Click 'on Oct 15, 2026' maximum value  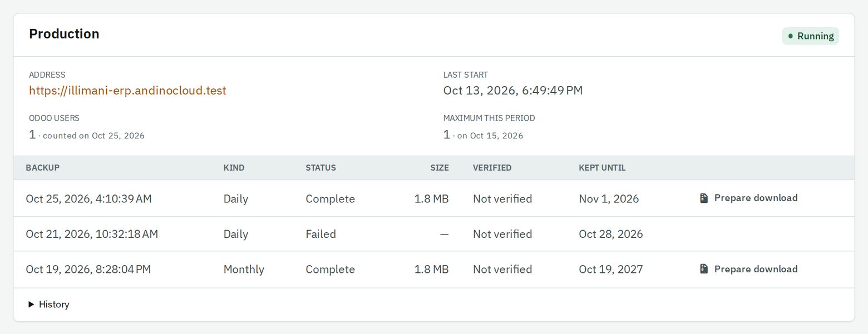(x=490, y=136)
